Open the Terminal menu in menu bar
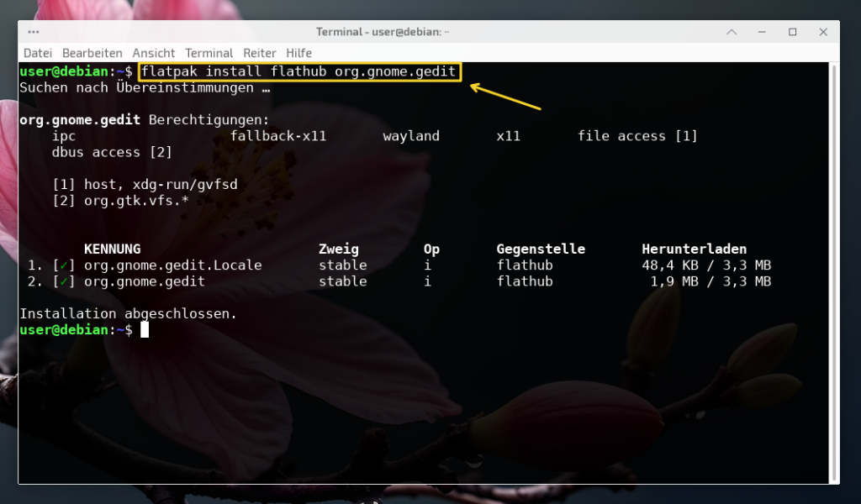 209,53
